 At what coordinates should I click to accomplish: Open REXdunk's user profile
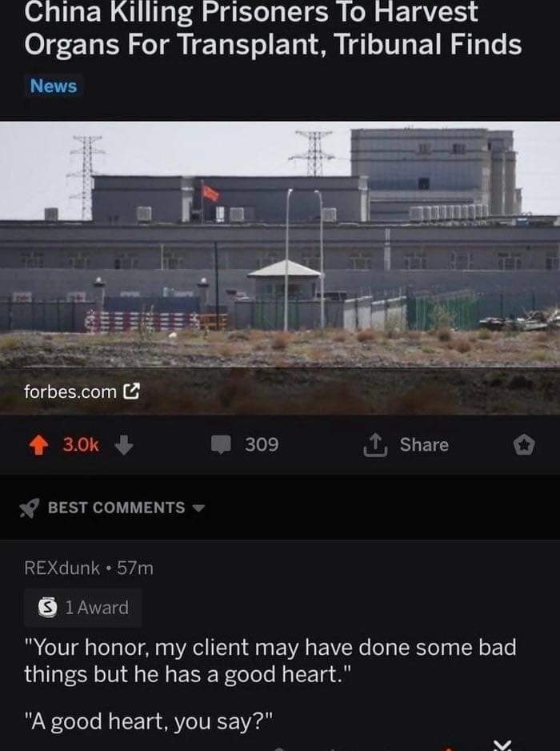[x=62, y=568]
